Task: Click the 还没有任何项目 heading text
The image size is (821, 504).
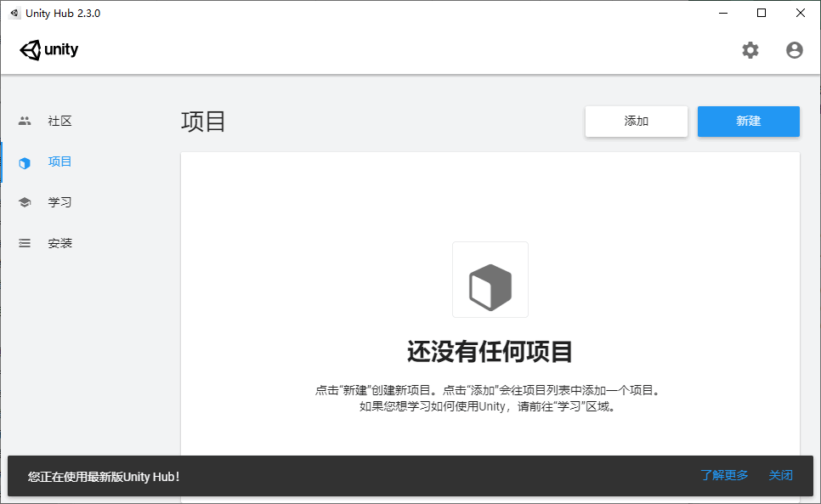Action: pyautogui.click(x=490, y=351)
